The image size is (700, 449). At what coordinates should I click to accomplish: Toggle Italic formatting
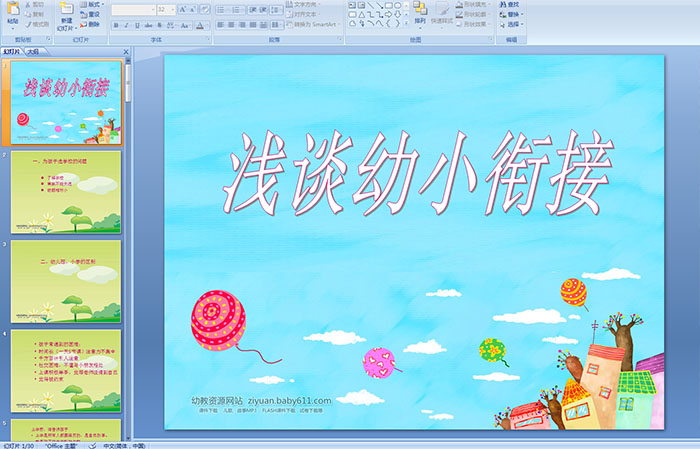126,25
